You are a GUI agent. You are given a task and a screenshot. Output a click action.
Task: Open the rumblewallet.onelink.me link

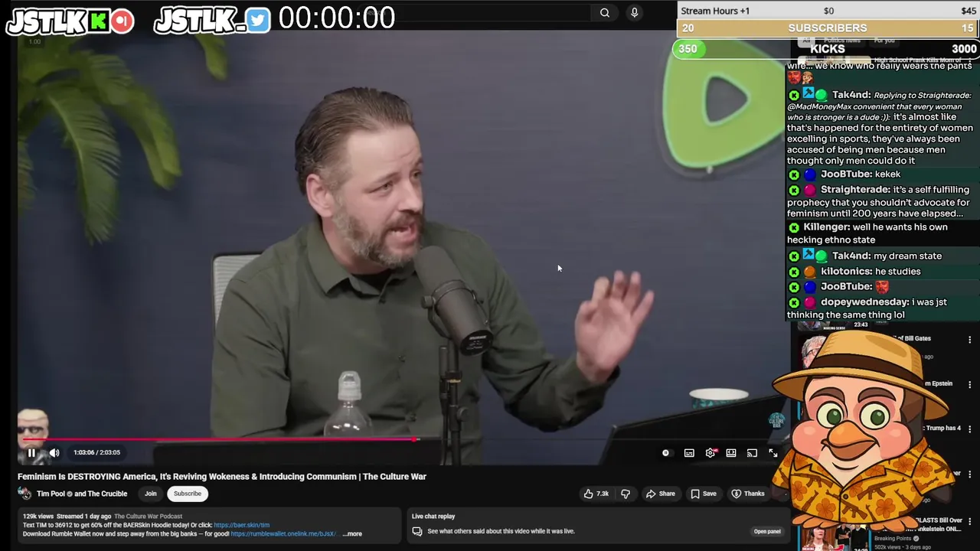tap(284, 534)
